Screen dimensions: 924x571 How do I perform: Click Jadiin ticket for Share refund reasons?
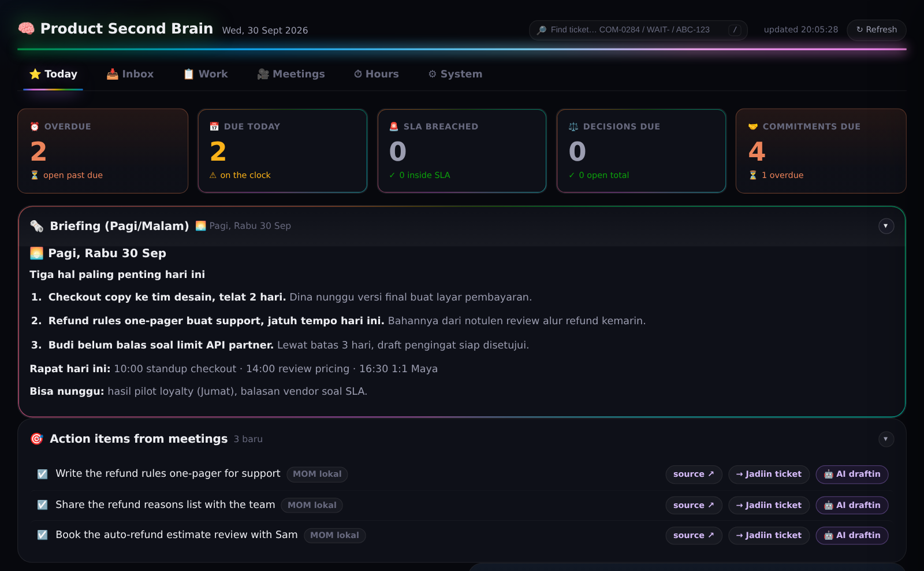tap(769, 505)
